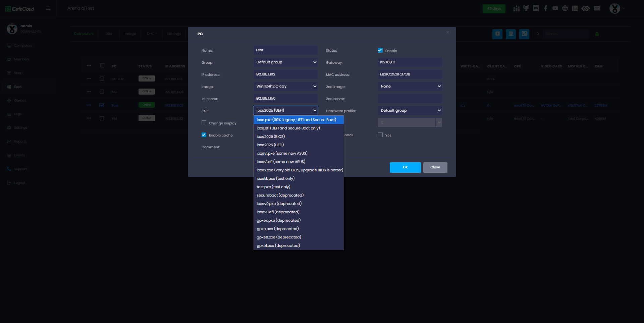Screen dimensions: 644x323
Task: Click the green network topology icon
Action: (x=597, y=34)
